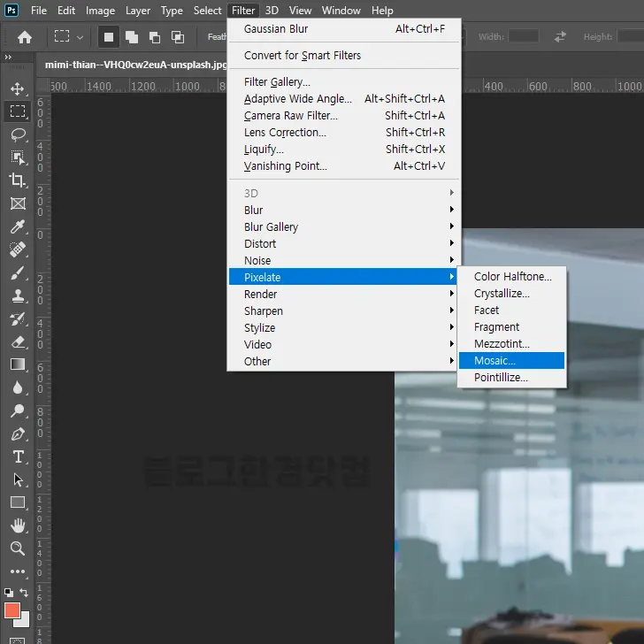Click the Home button
The height and width of the screenshot is (644, 644).
pyautogui.click(x=25, y=37)
